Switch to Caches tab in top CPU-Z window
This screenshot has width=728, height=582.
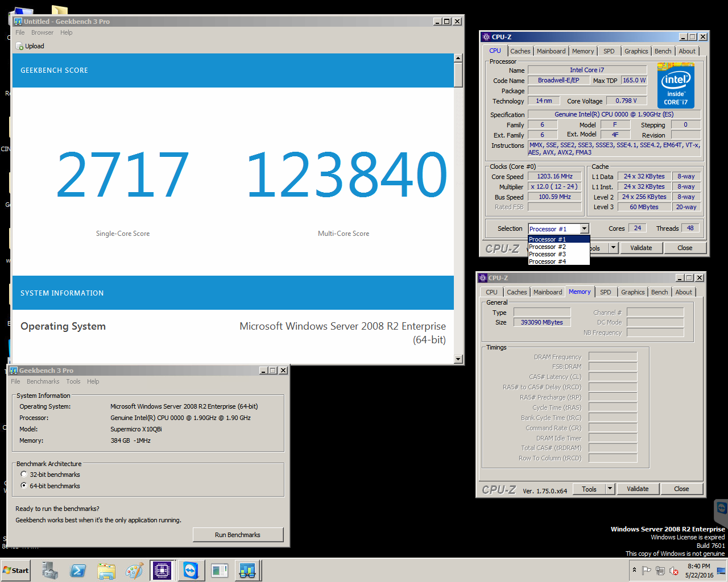click(520, 51)
